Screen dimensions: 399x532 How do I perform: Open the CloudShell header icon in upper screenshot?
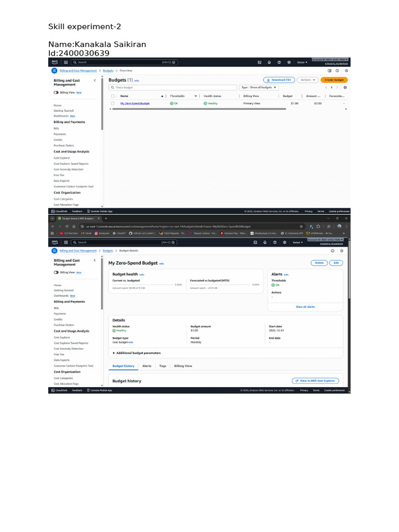(x=260, y=62)
